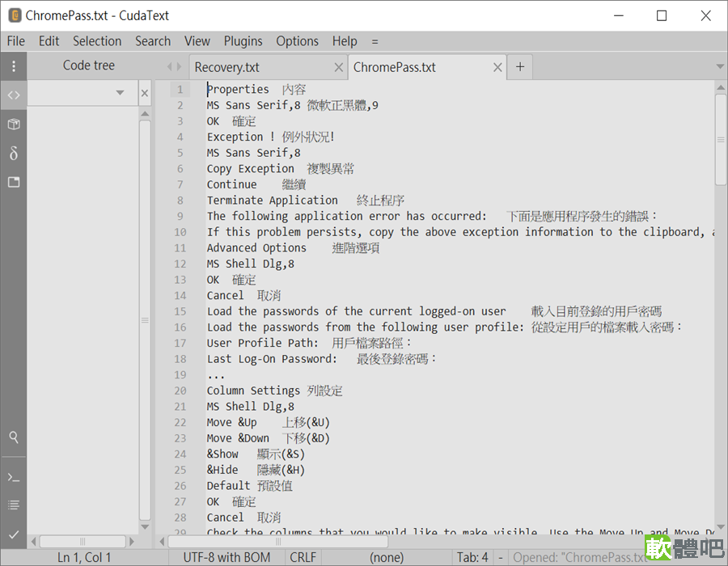Open the Output lines icon
728x566 pixels.
pos(14,505)
